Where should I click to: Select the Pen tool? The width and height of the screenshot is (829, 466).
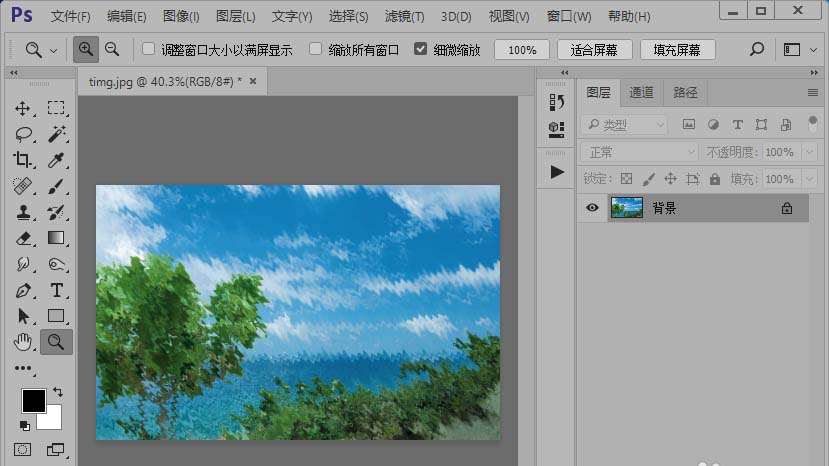[23, 290]
